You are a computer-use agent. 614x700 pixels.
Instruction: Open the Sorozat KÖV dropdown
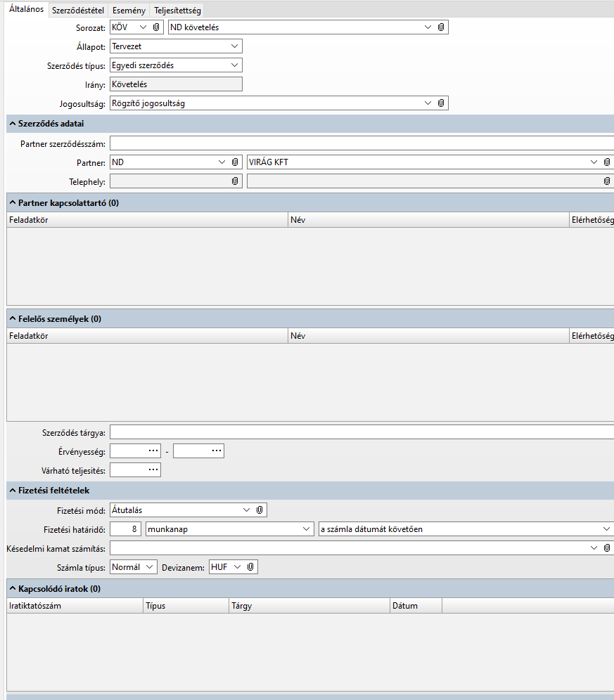[x=143, y=27]
